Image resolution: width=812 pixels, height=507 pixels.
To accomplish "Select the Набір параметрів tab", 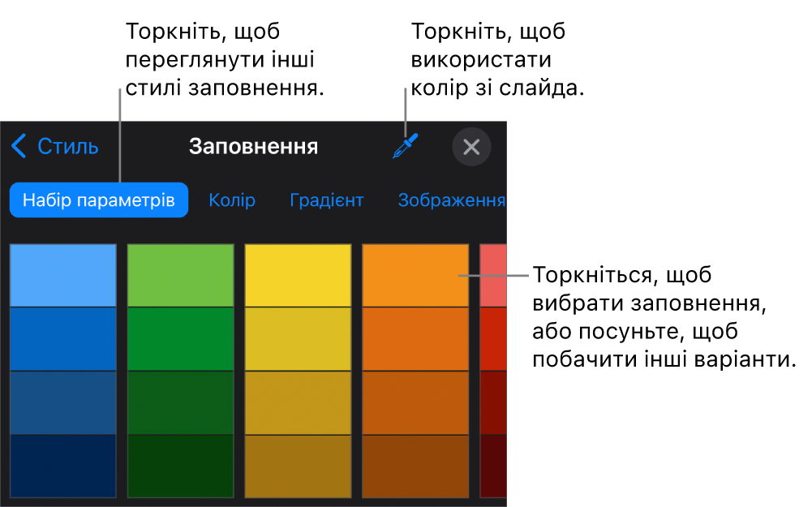I will pyautogui.click(x=99, y=200).
